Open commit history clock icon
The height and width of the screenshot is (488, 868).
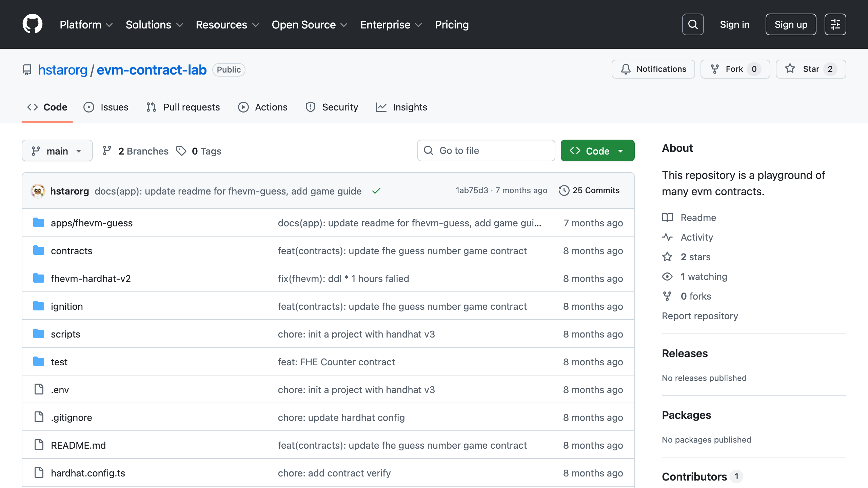pyautogui.click(x=564, y=190)
